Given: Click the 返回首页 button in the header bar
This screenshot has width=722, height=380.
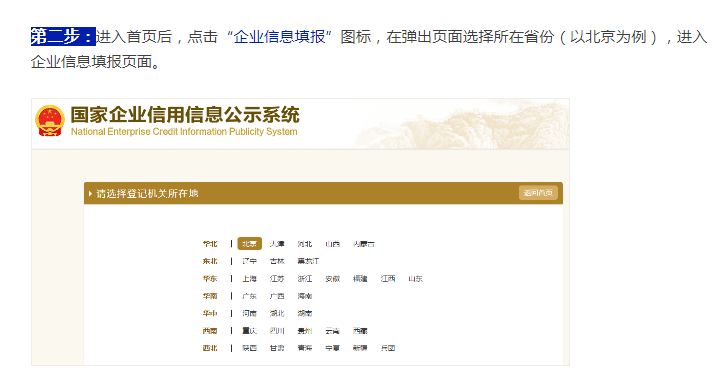Looking at the screenshot, I should click(x=538, y=193).
